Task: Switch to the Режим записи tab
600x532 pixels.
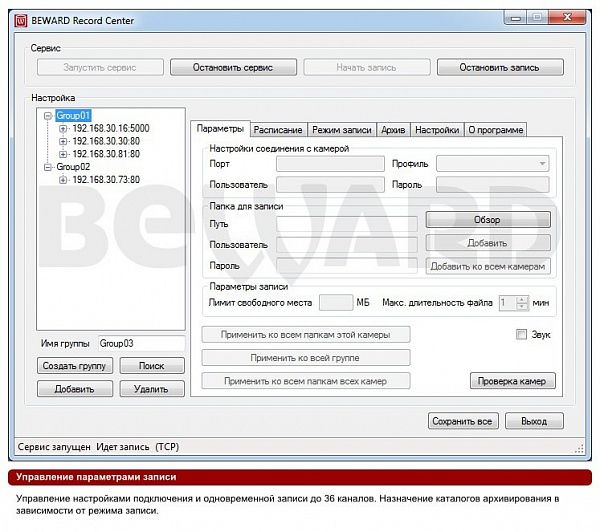Action: click(x=342, y=130)
